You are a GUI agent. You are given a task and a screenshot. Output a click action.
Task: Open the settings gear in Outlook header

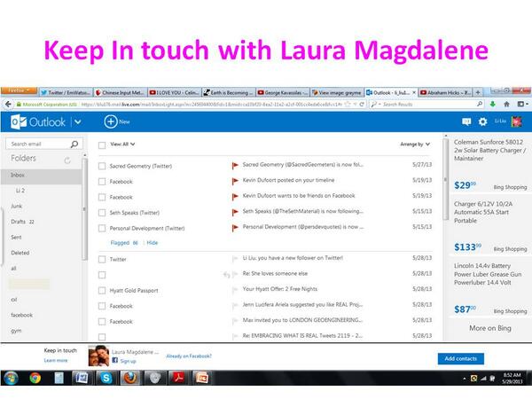coord(482,121)
